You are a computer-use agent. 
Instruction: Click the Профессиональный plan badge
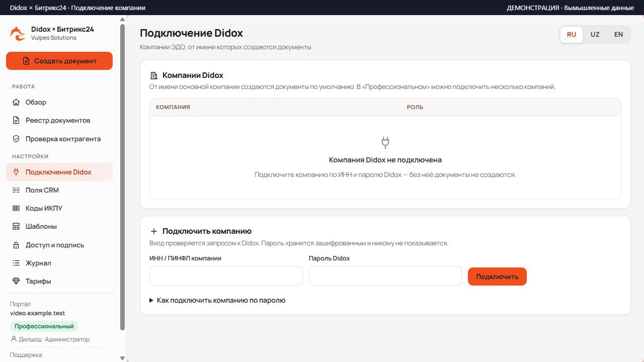coord(44,326)
